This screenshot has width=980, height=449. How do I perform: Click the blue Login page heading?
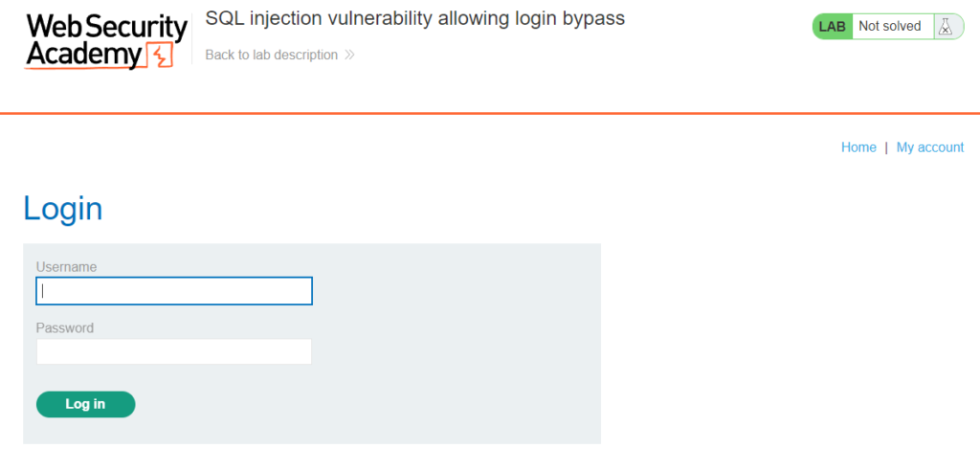point(63,209)
